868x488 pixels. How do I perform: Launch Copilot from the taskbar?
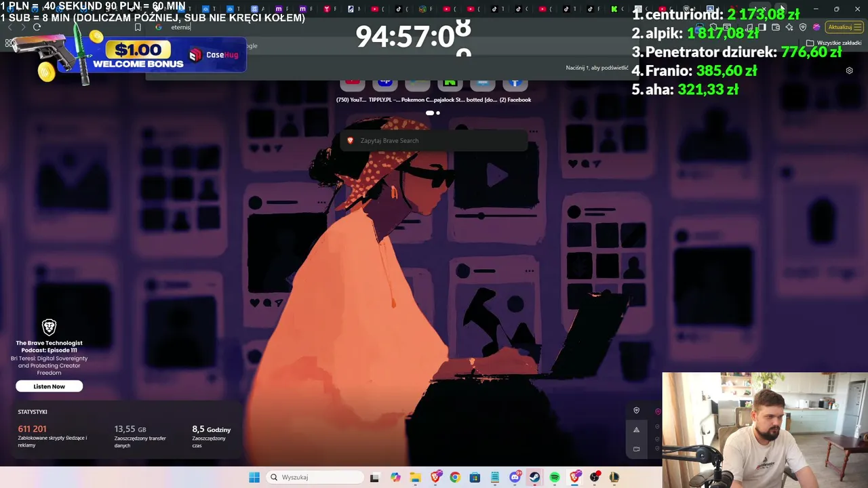(395, 477)
